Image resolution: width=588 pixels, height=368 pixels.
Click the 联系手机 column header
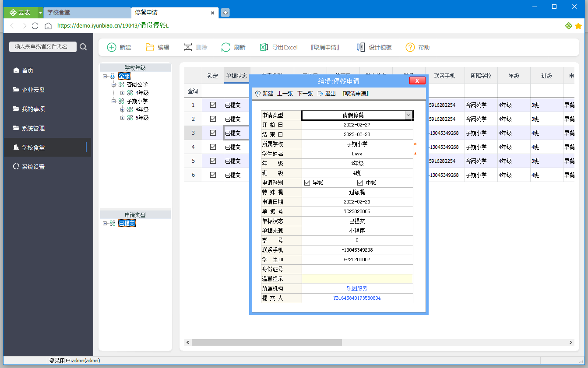[x=445, y=76]
